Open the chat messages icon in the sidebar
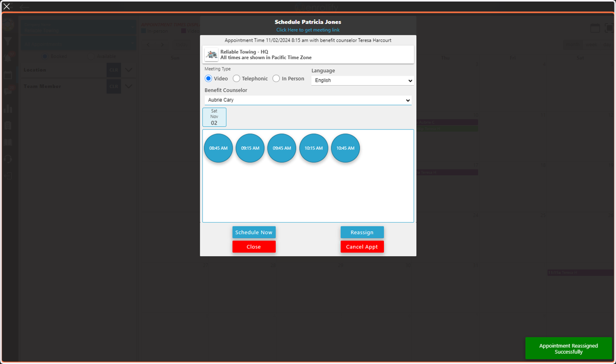 [8, 92]
